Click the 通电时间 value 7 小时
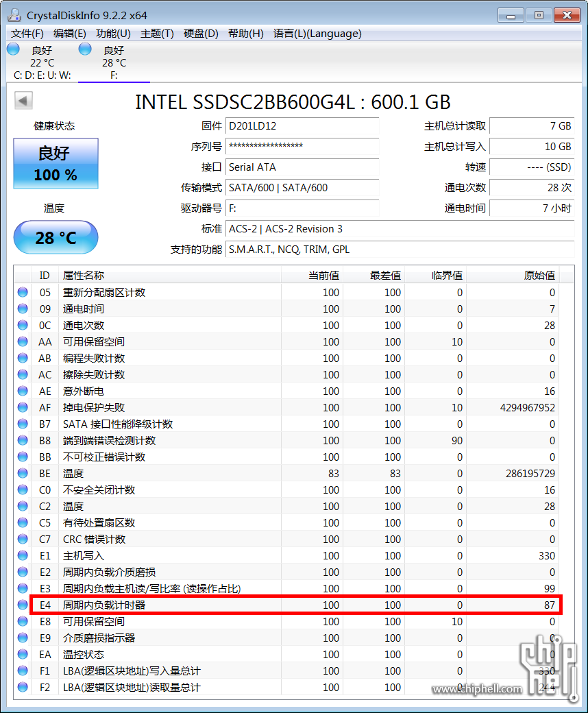The height and width of the screenshot is (713, 588). coord(532,208)
